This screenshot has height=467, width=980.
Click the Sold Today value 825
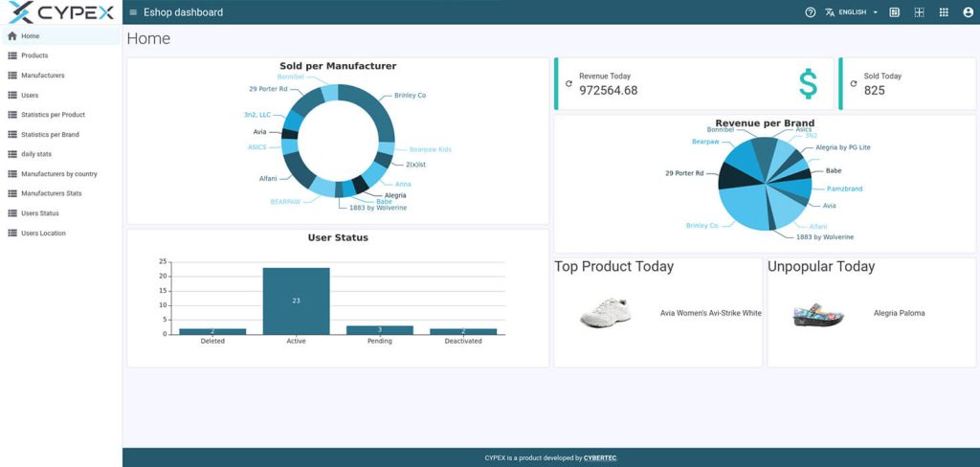(875, 91)
